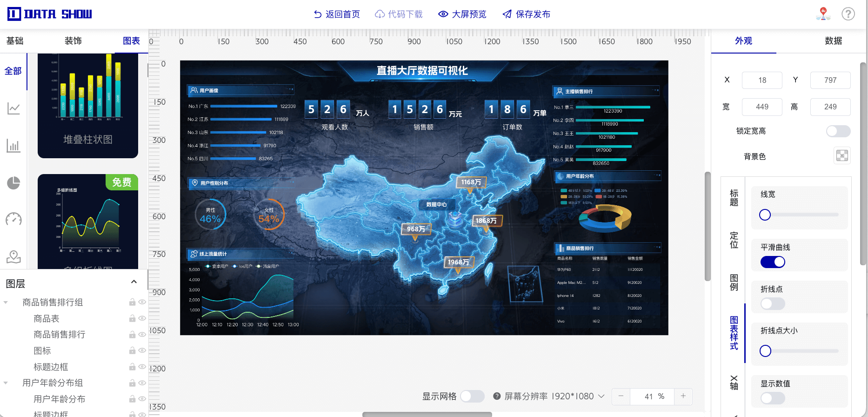This screenshot has width=868, height=417.
Task: Collapse the 商品销售排行组 tree group
Action: pos(6,303)
